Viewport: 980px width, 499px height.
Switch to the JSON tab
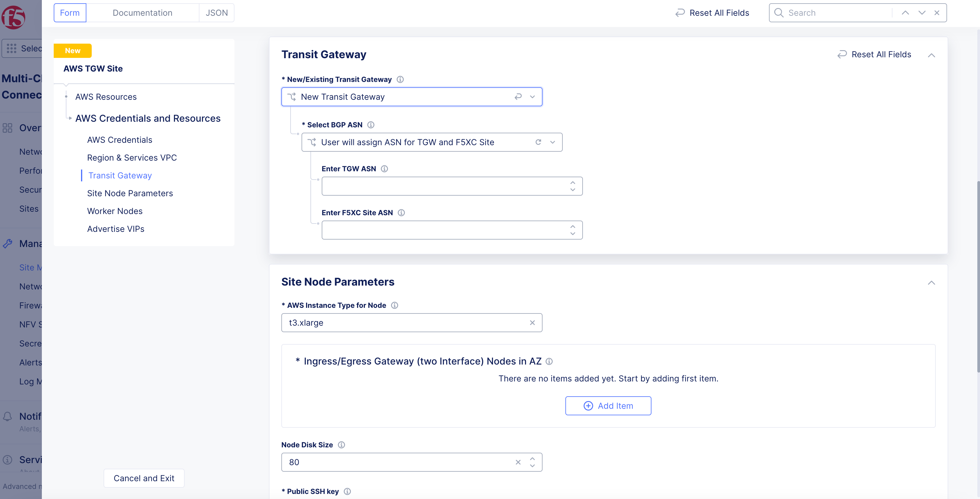(x=216, y=12)
